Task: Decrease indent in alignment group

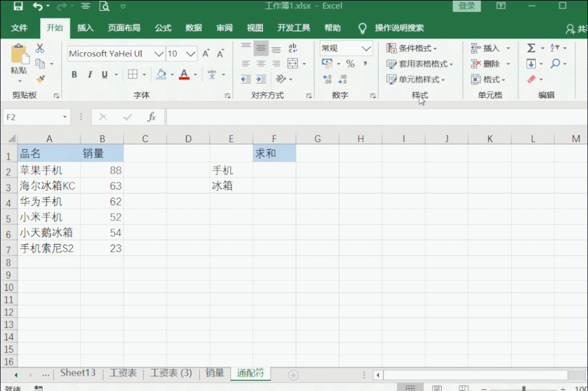Action: click(246, 79)
